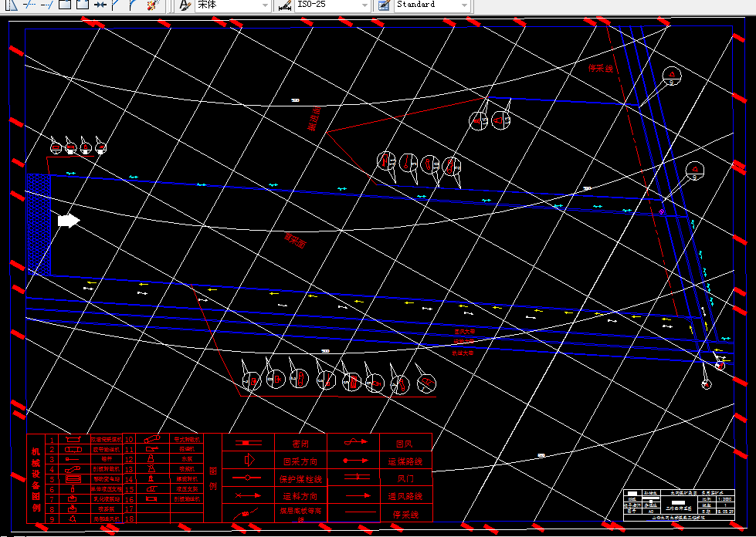The image size is (756, 537).
Task: Select the 回采方向 arrow symbol in legend
Action: [x=249, y=460]
